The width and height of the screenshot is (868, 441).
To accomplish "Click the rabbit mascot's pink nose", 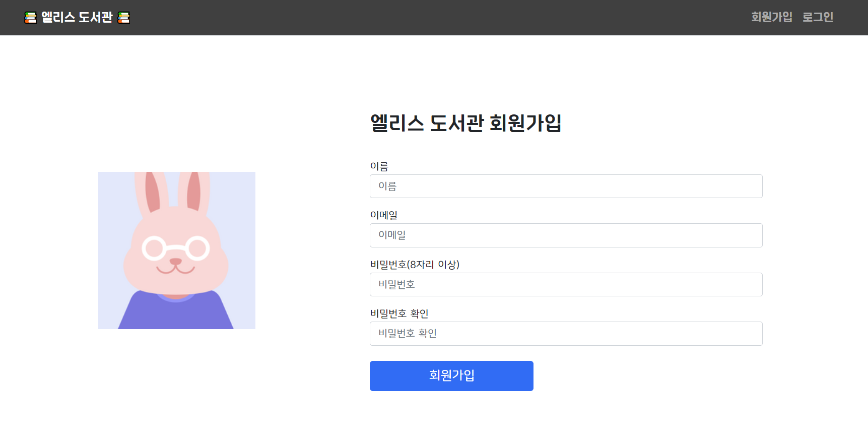I will [175, 261].
